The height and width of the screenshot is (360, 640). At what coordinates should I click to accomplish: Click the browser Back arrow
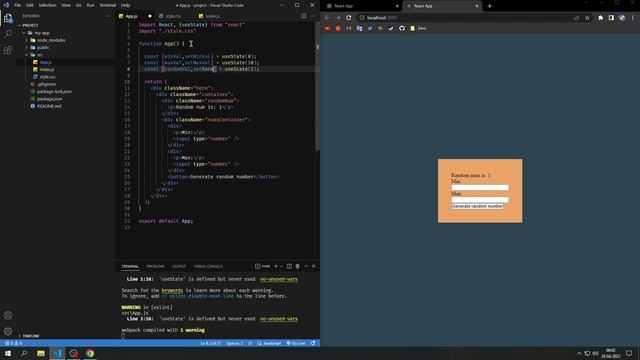327,18
